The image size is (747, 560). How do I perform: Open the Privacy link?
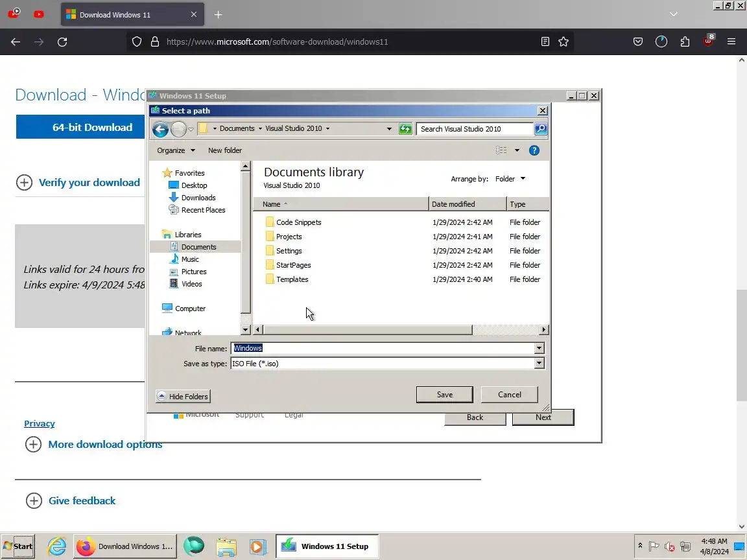click(40, 424)
